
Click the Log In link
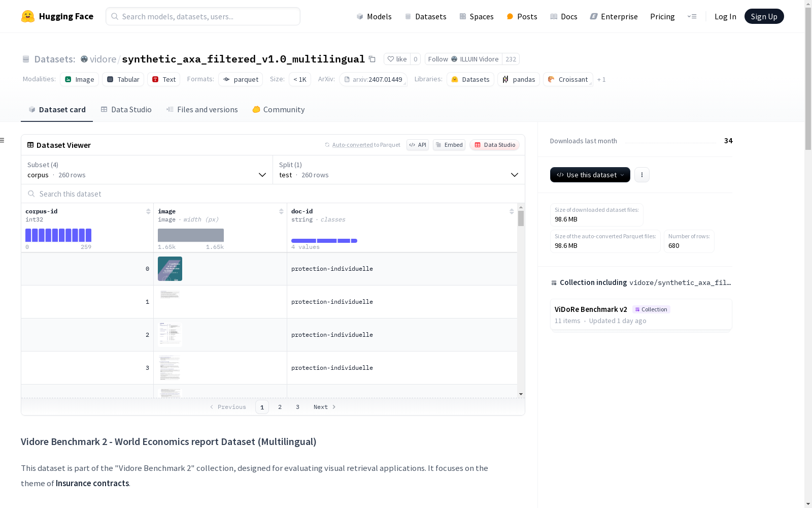tap(725, 16)
